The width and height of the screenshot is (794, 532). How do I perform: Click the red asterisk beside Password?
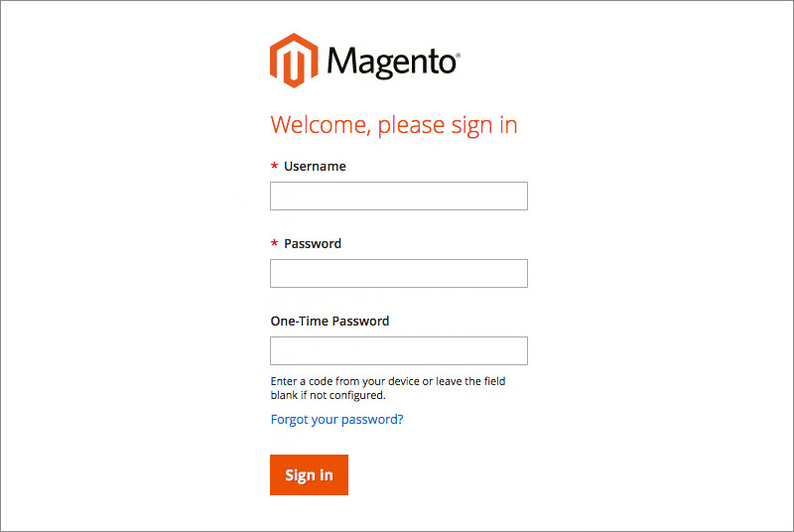(x=274, y=243)
